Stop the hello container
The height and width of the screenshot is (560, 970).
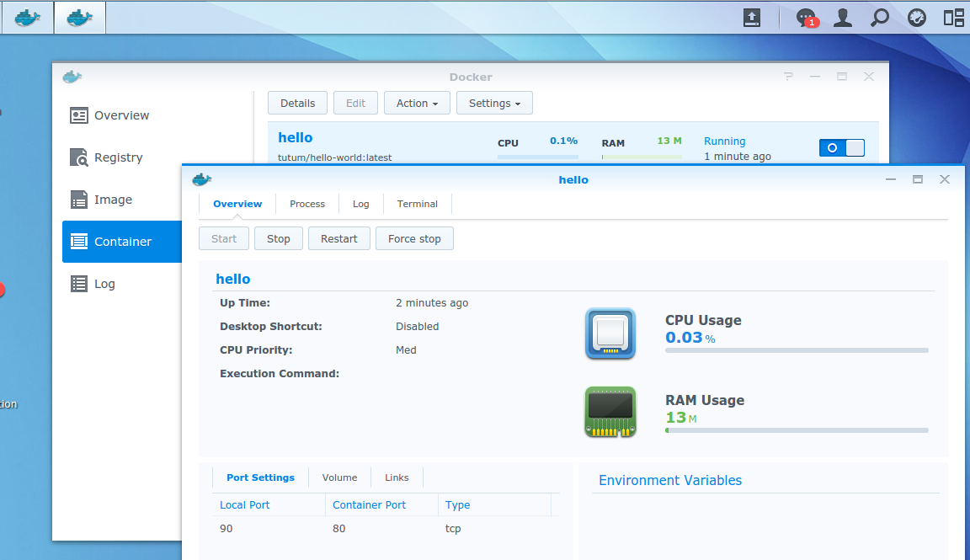click(279, 239)
